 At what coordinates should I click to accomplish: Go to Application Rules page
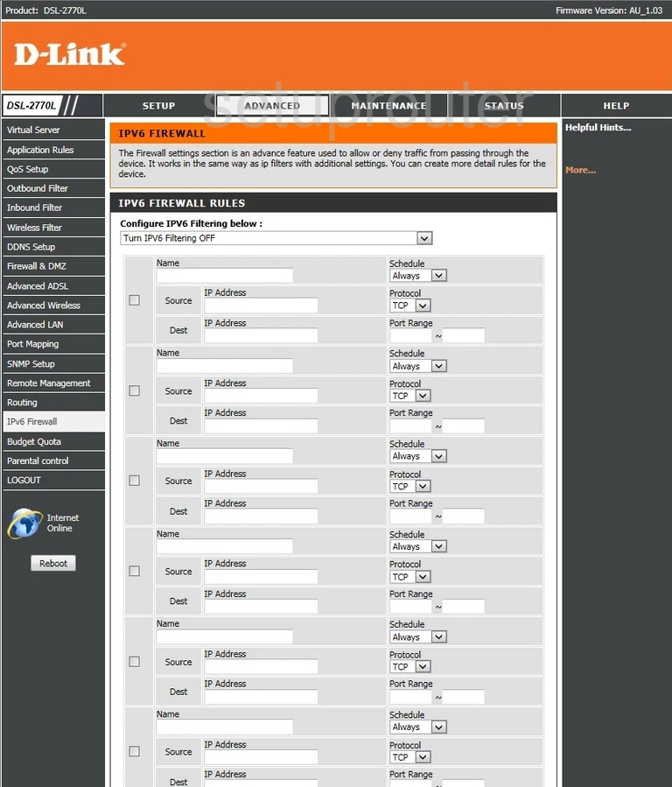53,150
